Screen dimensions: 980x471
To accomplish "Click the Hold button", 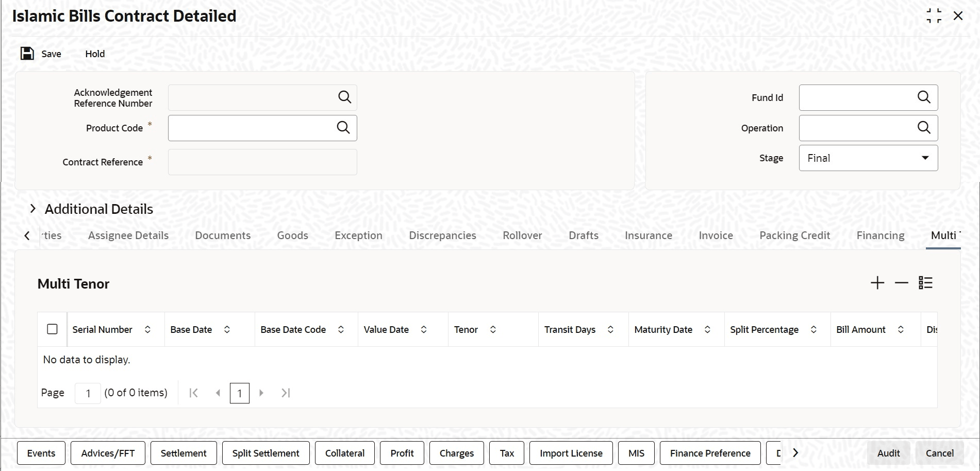I will click(95, 54).
